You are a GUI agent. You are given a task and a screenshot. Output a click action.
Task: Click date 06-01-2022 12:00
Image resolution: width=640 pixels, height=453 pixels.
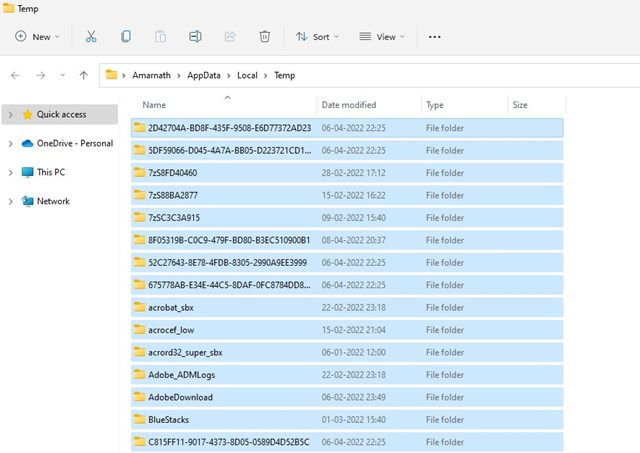(x=353, y=352)
